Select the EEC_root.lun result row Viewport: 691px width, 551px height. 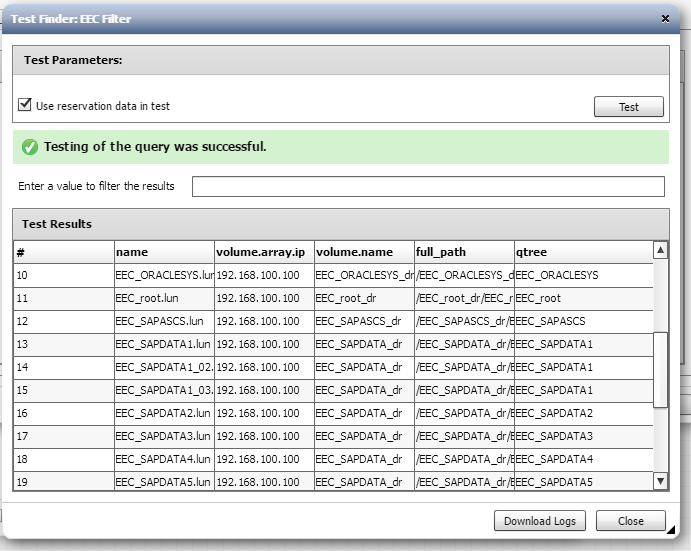click(333, 298)
